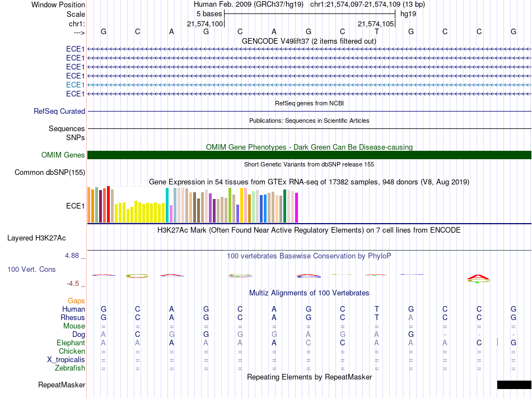532x398 pixels.
Task: Click the OMIM Genes track label
Action: (x=63, y=155)
